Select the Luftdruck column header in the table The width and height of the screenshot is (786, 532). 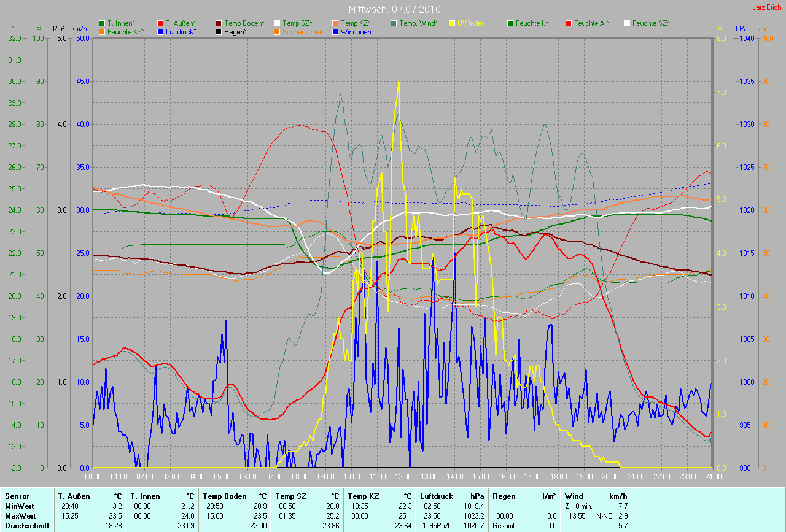pyautogui.click(x=436, y=496)
